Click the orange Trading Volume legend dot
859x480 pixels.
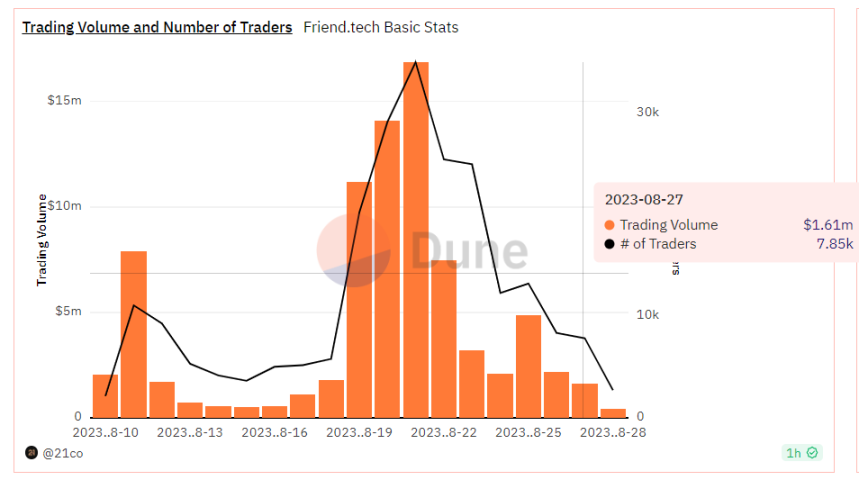pyautogui.click(x=610, y=225)
